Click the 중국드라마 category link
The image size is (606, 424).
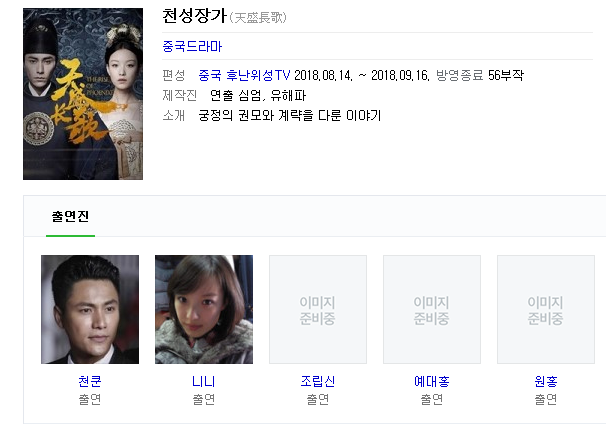pyautogui.click(x=192, y=46)
